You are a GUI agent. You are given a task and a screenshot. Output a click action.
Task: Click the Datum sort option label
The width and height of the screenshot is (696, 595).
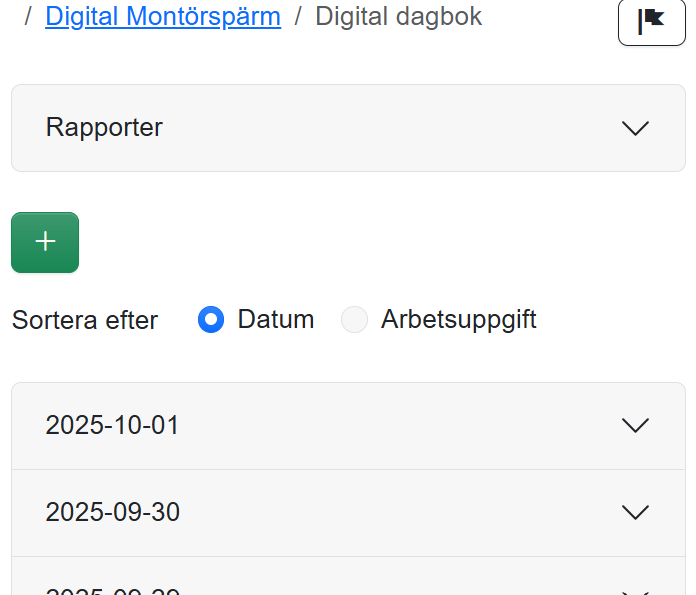pyautogui.click(x=276, y=320)
